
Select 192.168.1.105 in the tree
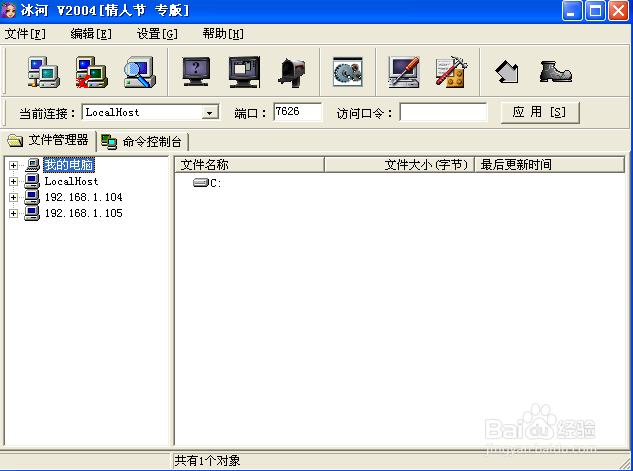[x=84, y=214]
